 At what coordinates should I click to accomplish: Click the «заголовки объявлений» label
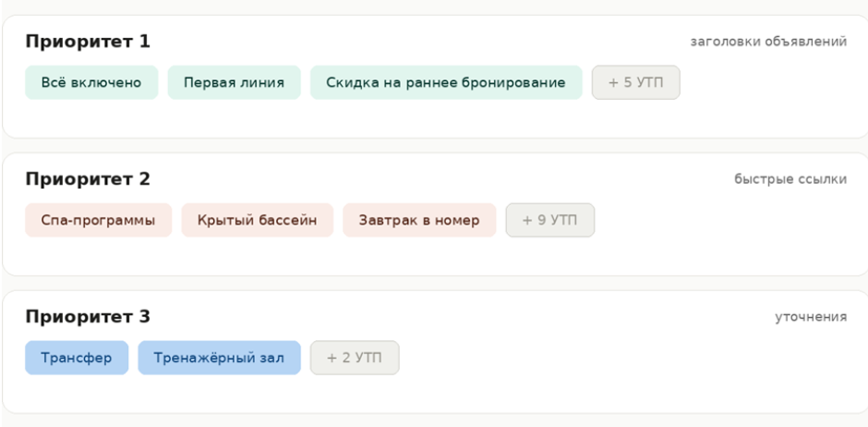[768, 42]
